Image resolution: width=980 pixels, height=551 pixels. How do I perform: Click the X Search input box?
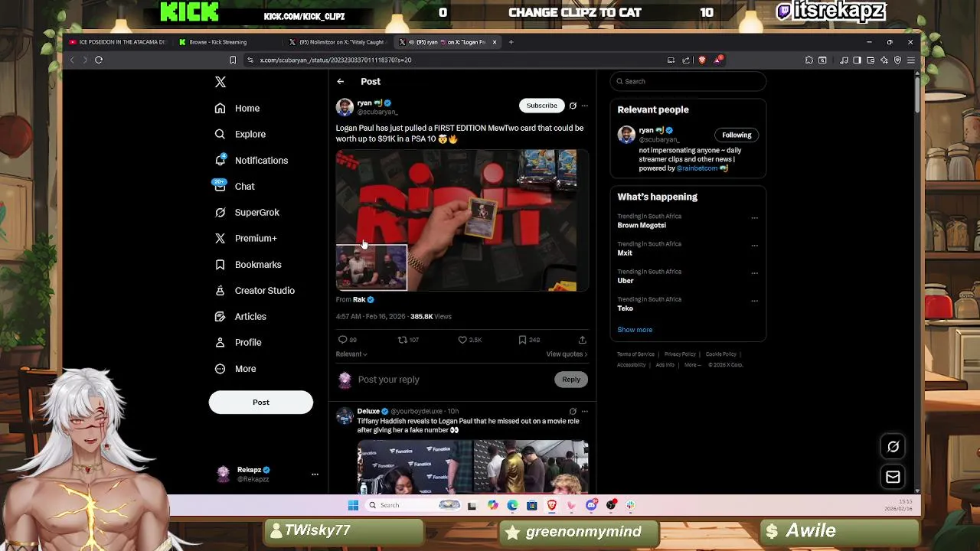click(x=688, y=81)
